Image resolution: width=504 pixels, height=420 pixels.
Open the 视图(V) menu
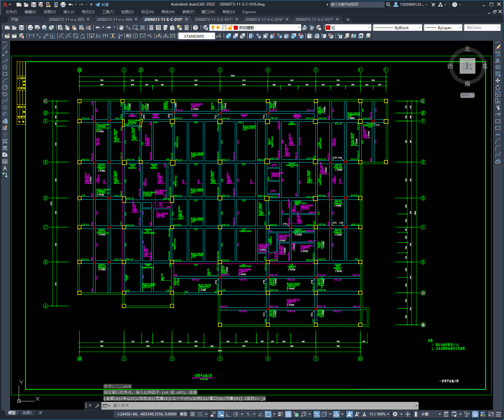(x=50, y=12)
